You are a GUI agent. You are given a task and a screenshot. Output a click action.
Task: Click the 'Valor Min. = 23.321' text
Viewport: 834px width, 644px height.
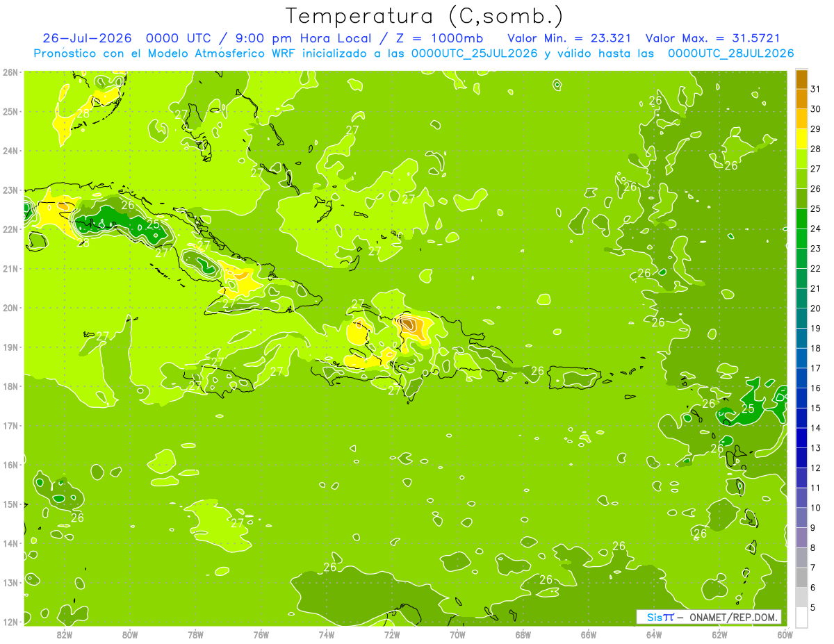[x=569, y=38]
